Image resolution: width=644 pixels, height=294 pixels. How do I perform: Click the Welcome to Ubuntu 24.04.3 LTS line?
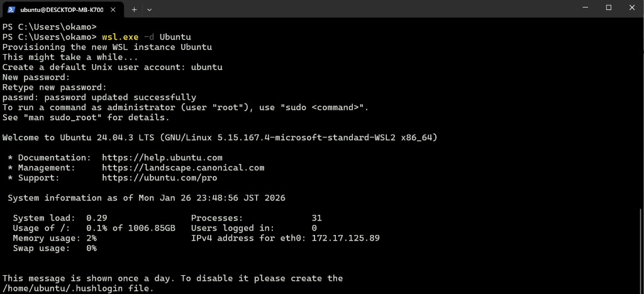[219, 138]
